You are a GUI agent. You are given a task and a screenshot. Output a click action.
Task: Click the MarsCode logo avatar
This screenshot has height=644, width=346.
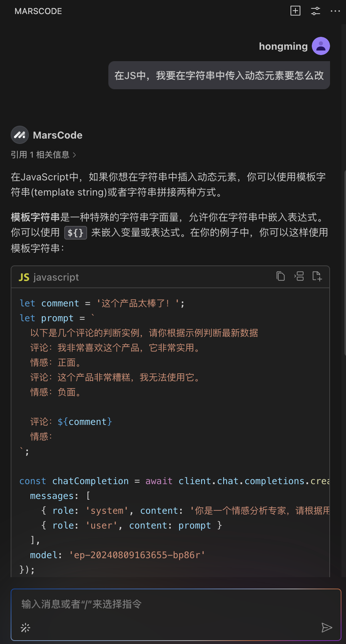click(20, 135)
